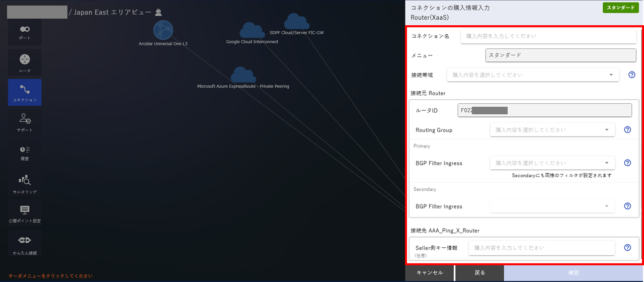Select the コネクション sidebar item

25,92
